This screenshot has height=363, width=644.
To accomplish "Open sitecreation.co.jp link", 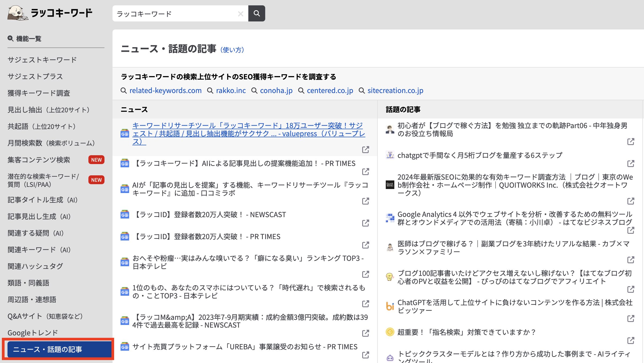I will (395, 91).
